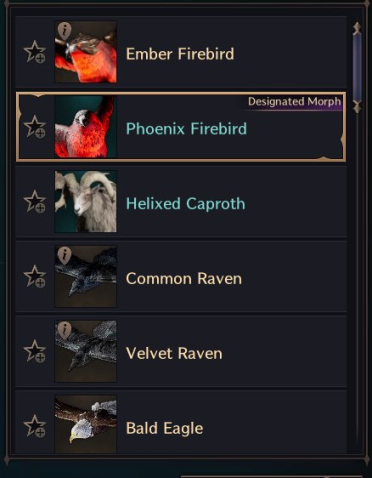The height and width of the screenshot is (478, 372).
Task: Open info badge on Velvet Raven thumbnail
Action: [x=64, y=330]
